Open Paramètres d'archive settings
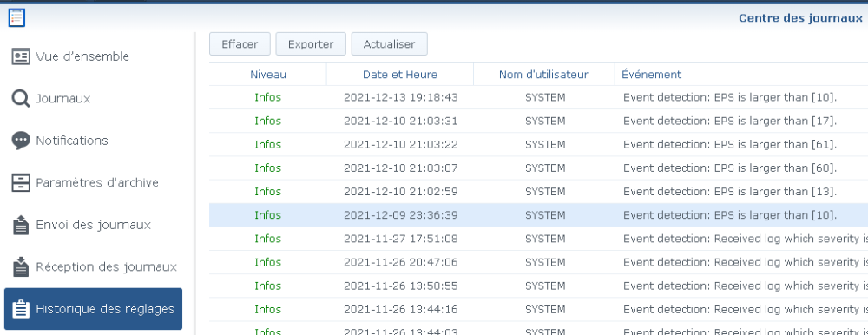This screenshot has width=868, height=335. (93, 183)
